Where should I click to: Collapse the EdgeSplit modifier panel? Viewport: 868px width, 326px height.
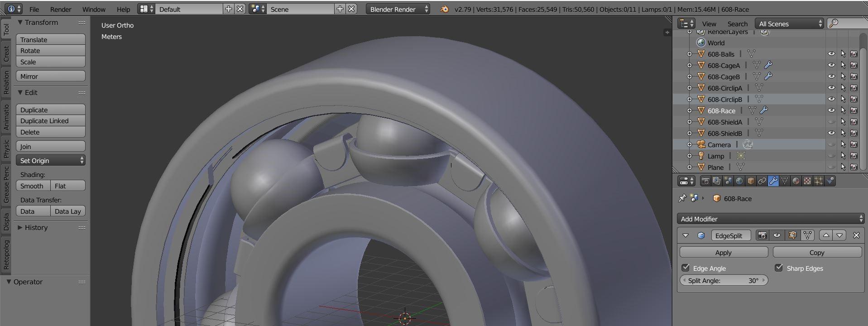pyautogui.click(x=686, y=235)
